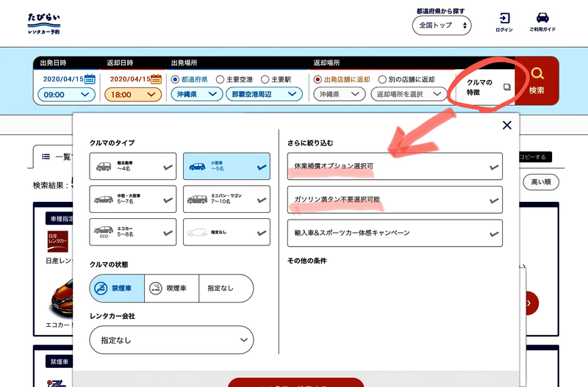Select the エコカー 5~8名 car type
Image resolution: width=588 pixels, height=387 pixels.
coord(133,232)
